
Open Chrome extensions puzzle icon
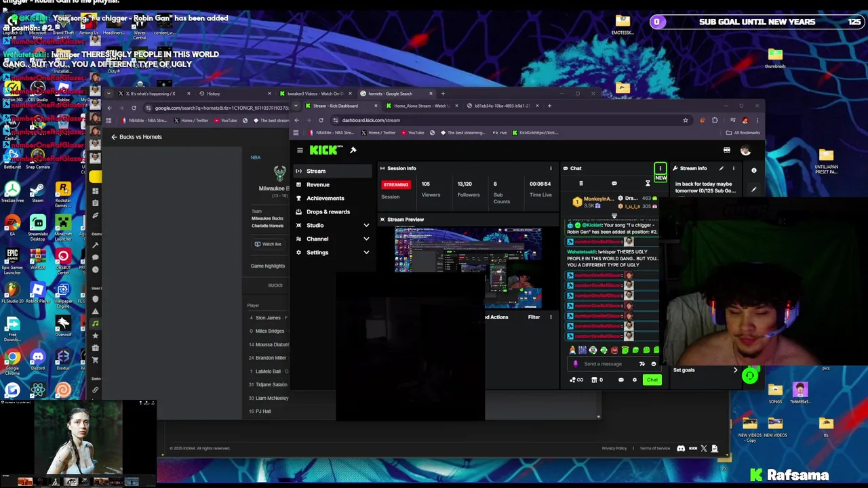pos(715,120)
